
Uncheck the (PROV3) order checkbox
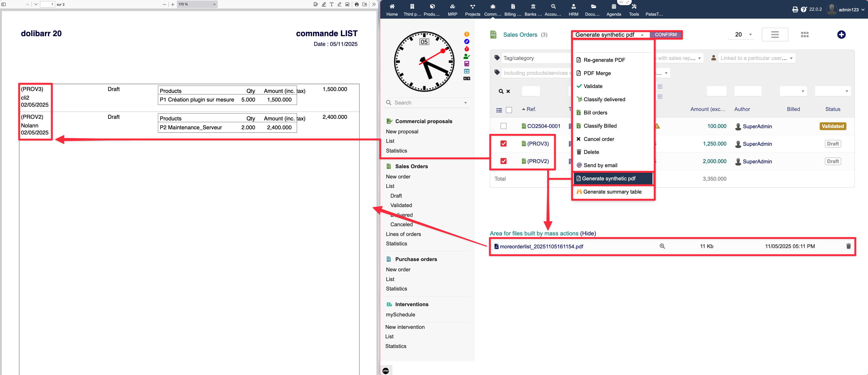tap(503, 144)
